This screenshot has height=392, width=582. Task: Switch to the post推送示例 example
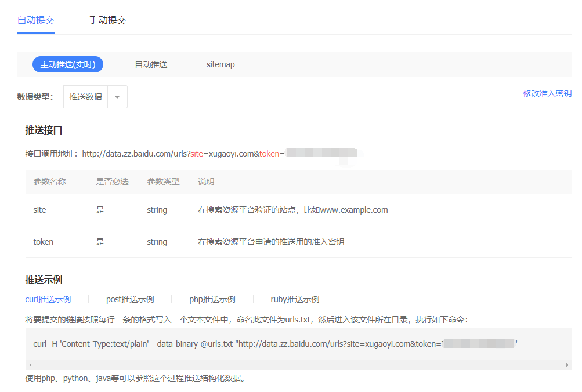tap(129, 299)
